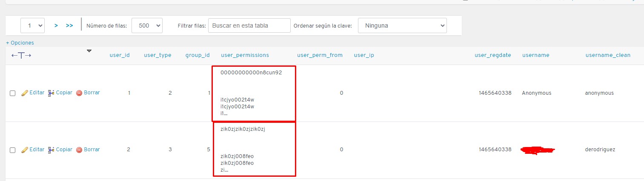This screenshot has width=644, height=181.
Task: Click the Editar pencil icon for derodriguez row
Action: pos(25,150)
